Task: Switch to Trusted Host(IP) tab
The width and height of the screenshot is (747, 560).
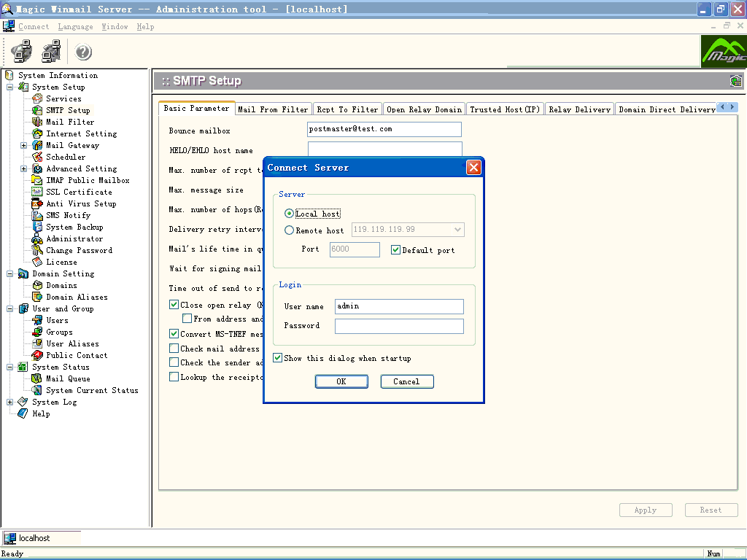Action: (505, 109)
